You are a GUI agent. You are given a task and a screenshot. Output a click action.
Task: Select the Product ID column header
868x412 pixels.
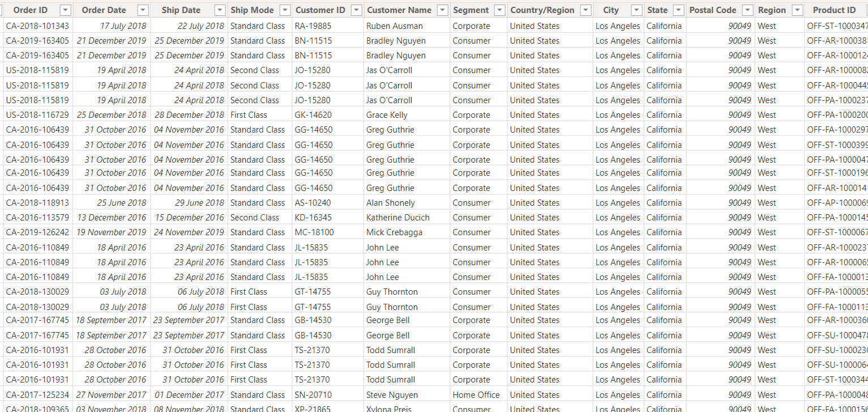coord(834,10)
